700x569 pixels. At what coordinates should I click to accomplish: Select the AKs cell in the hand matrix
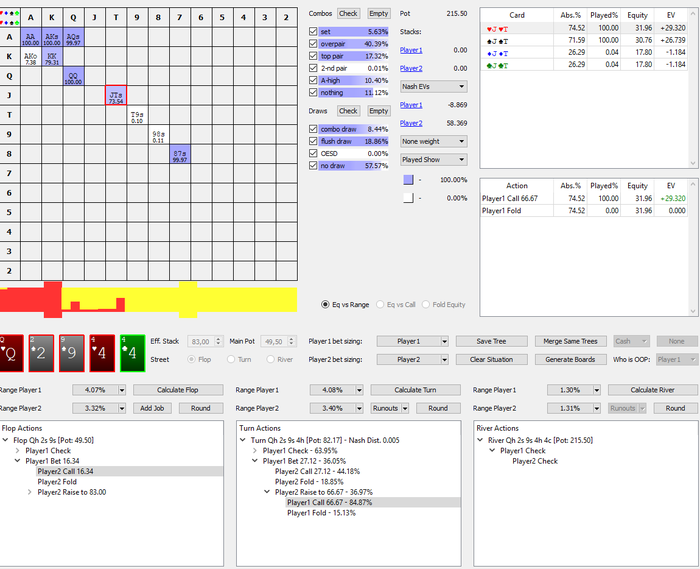[52, 37]
